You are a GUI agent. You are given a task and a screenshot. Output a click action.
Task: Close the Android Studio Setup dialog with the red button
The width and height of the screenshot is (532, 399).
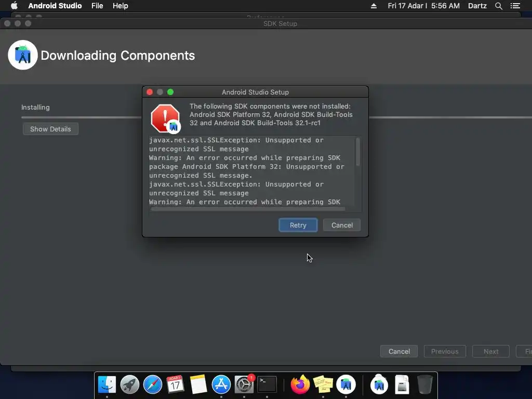tap(150, 92)
